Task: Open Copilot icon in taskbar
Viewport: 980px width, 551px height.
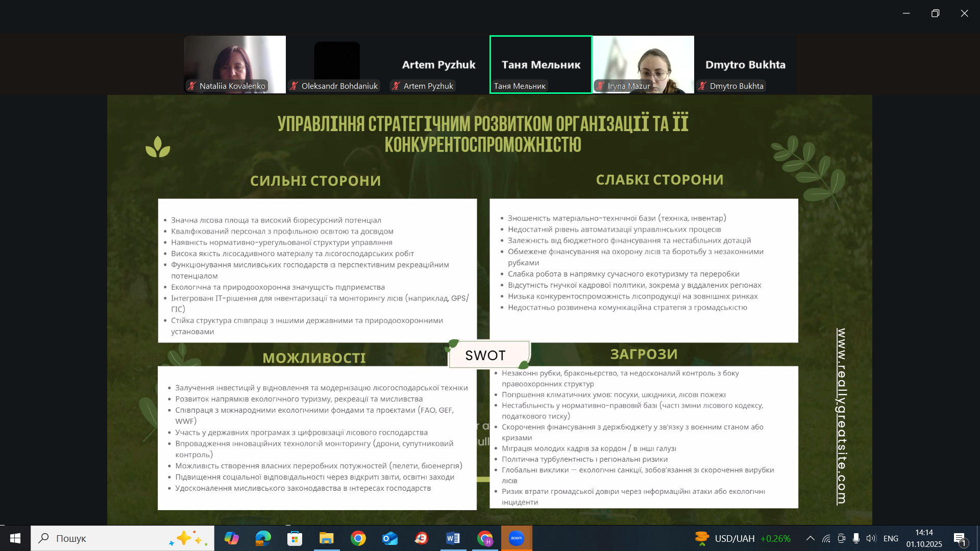Action: [231, 538]
